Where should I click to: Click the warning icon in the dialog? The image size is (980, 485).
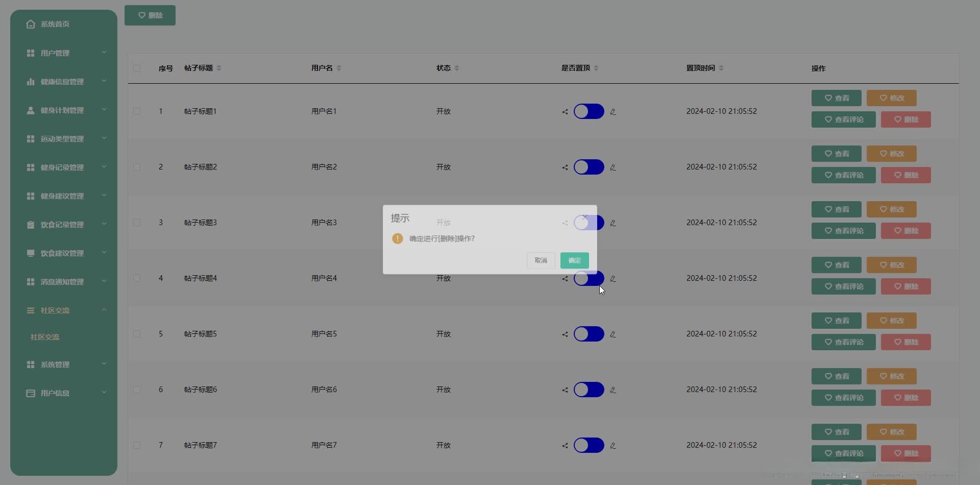397,238
